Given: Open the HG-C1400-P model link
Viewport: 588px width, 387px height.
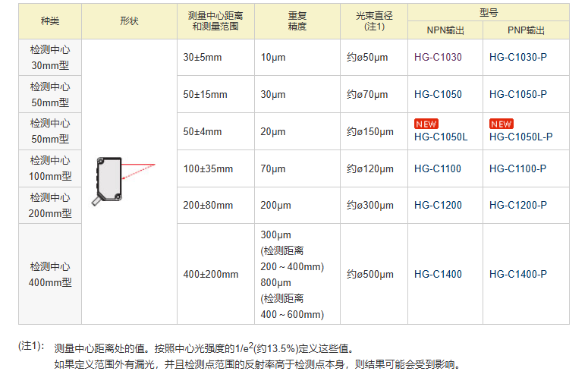Looking at the screenshot, I should click(518, 274).
